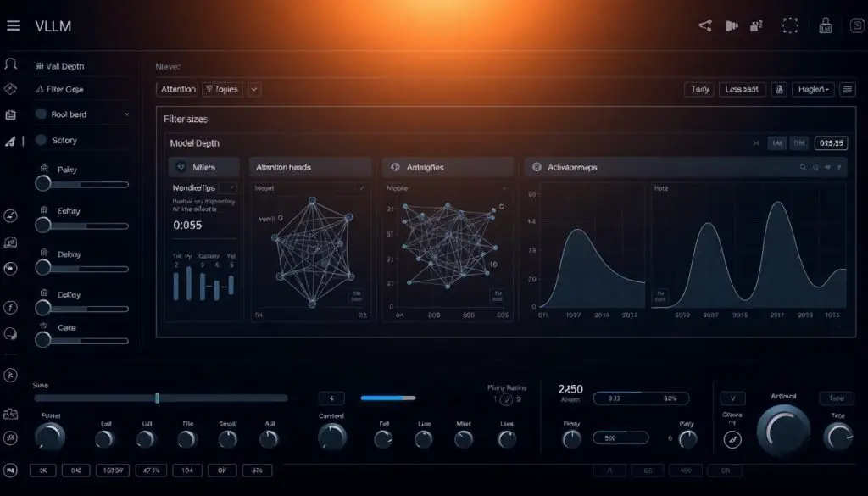This screenshot has width=868, height=496.
Task: Click the search icon in Activations panel header
Action: click(x=802, y=168)
